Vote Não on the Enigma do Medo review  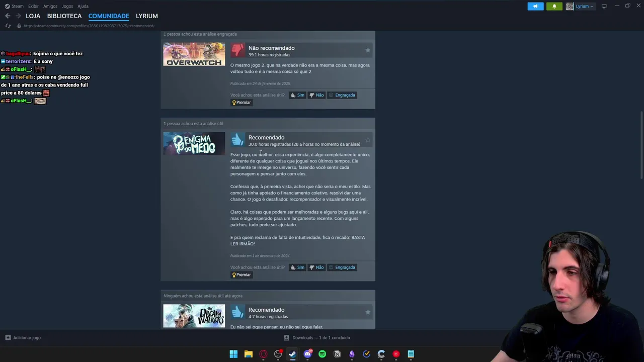pyautogui.click(x=316, y=267)
